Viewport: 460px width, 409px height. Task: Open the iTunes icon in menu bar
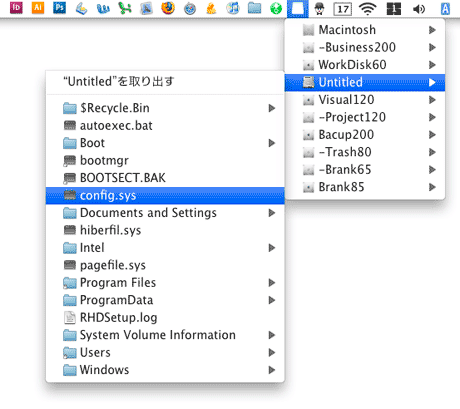tap(233, 8)
